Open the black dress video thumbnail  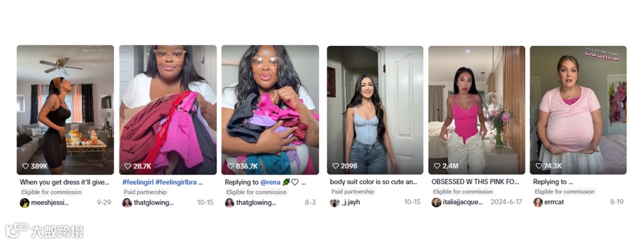(66, 110)
